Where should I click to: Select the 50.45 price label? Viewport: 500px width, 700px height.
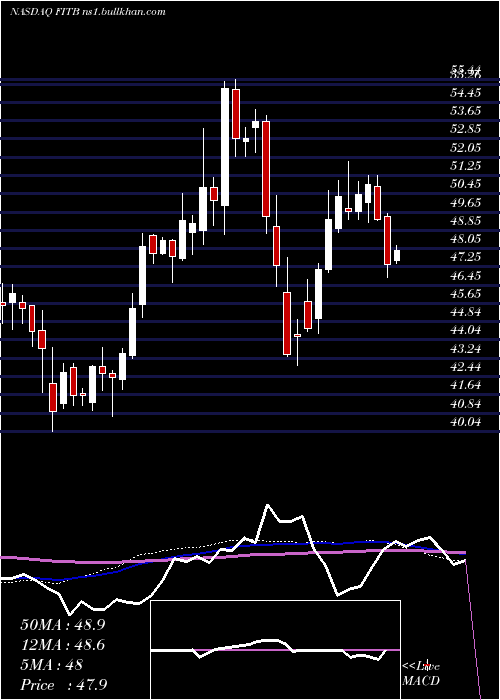tap(466, 184)
